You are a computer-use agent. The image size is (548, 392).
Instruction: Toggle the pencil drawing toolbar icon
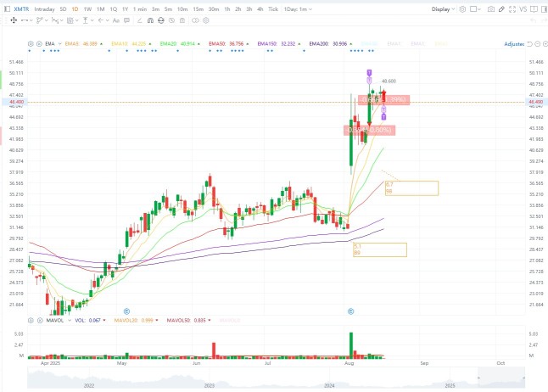(x=501, y=9)
